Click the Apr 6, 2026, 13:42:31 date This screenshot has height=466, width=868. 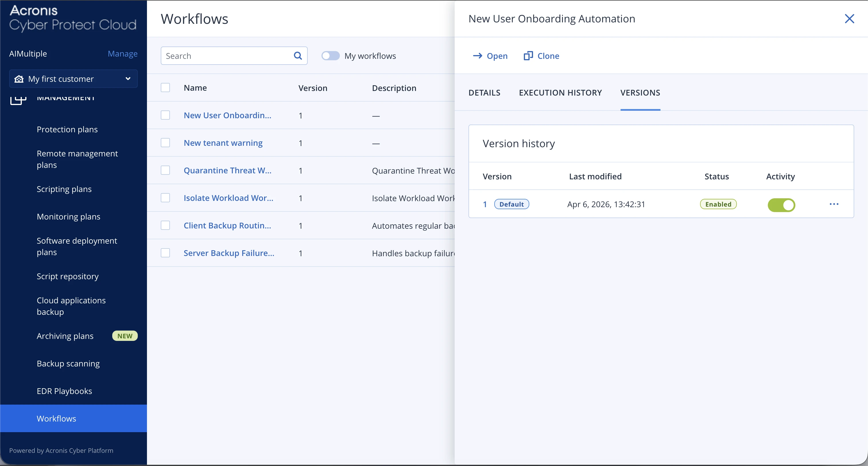pos(606,204)
